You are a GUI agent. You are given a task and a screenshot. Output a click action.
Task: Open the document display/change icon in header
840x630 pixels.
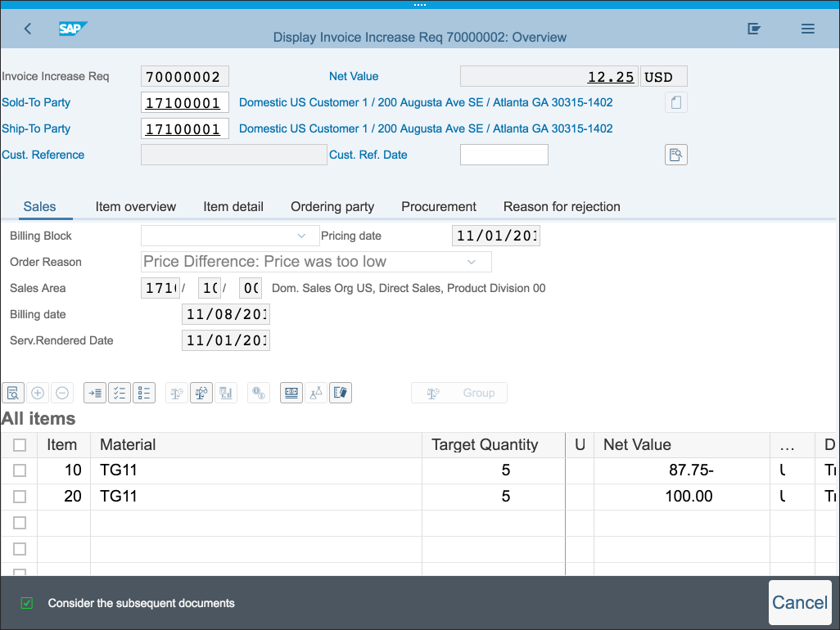[754, 29]
